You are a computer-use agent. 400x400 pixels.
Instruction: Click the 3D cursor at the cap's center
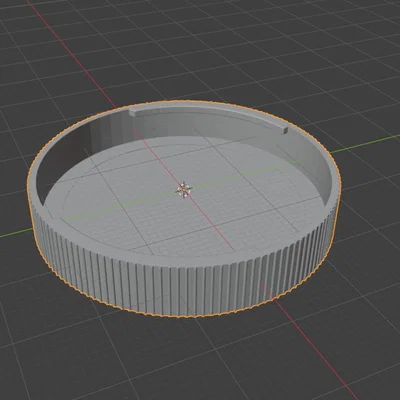point(184,190)
